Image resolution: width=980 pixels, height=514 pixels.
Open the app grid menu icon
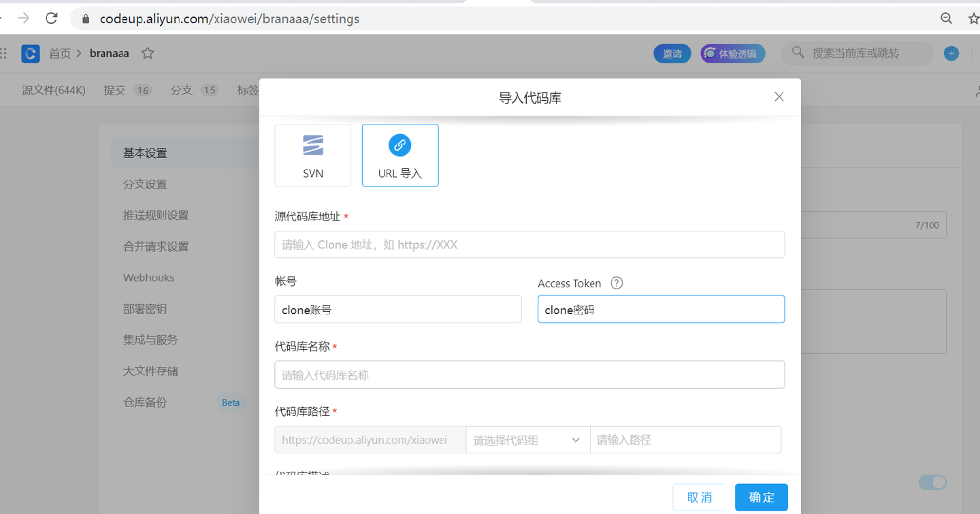(x=3, y=53)
